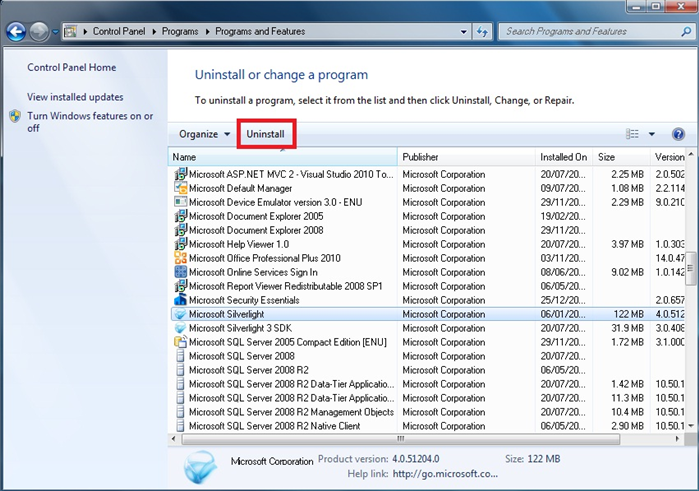
Task: Open Control Panel Home link
Action: [x=71, y=67]
